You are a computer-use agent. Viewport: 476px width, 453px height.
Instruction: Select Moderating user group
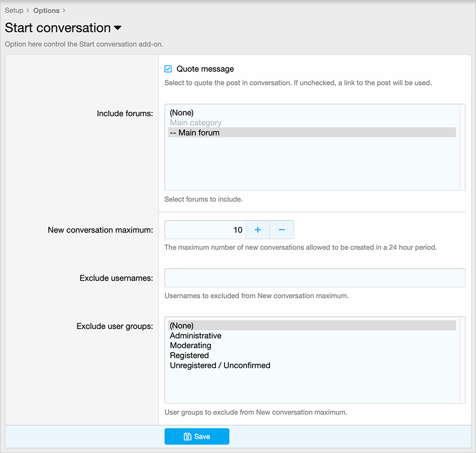click(x=190, y=345)
